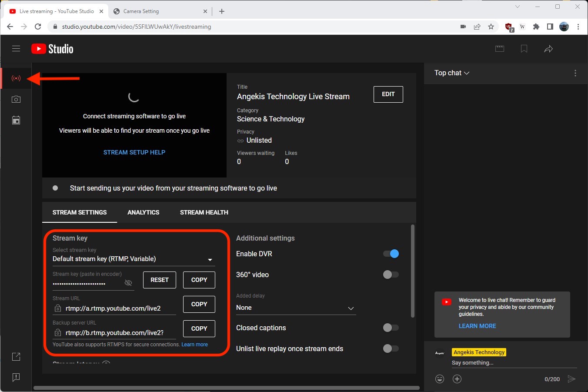
Task: Click the EDIT button for stream details
Action: pyautogui.click(x=388, y=94)
